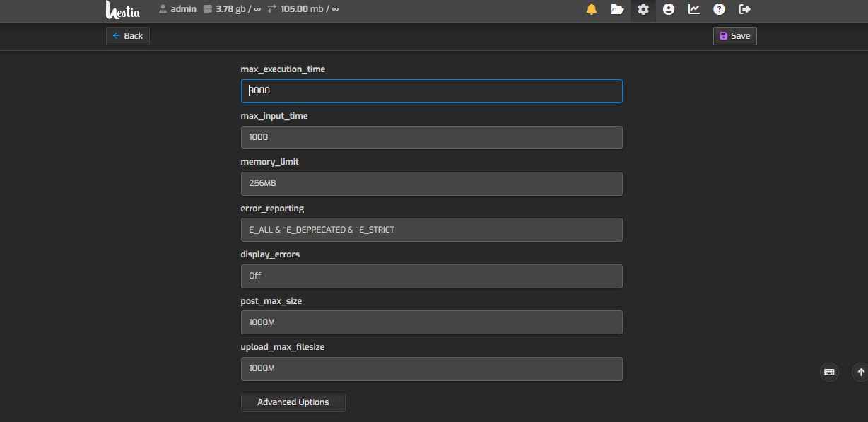Image resolution: width=868 pixels, height=422 pixels.
Task: Open notifications bell
Action: tap(592, 9)
